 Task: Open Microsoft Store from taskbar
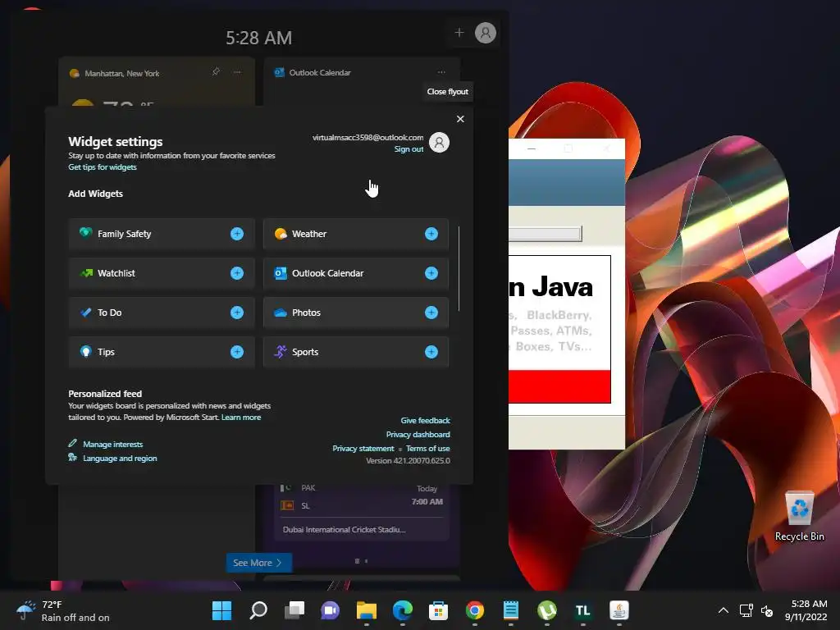click(x=438, y=610)
